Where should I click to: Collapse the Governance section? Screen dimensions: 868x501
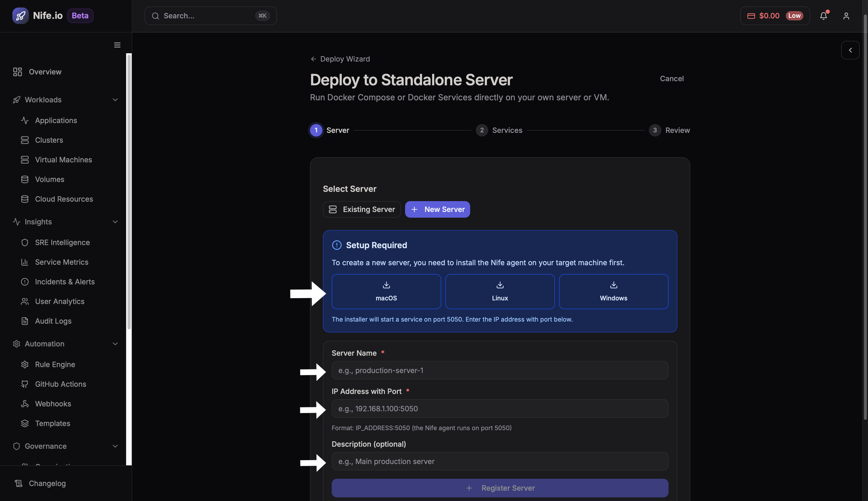(x=115, y=446)
